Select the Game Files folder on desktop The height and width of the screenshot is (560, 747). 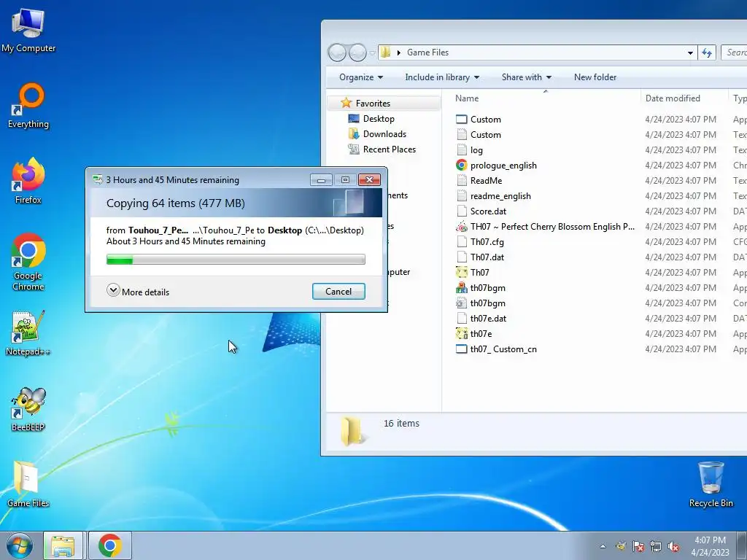coord(28,484)
